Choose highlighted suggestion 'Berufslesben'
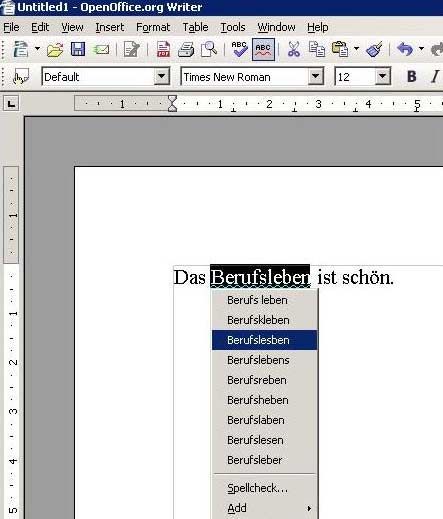This screenshot has height=519, width=443. click(265, 340)
